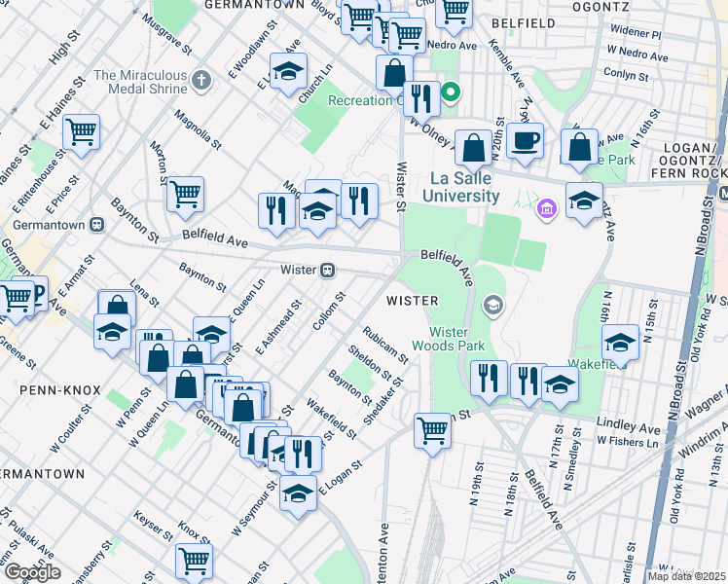Click the Kemble Ave street label
728x584 pixels.
point(506,63)
